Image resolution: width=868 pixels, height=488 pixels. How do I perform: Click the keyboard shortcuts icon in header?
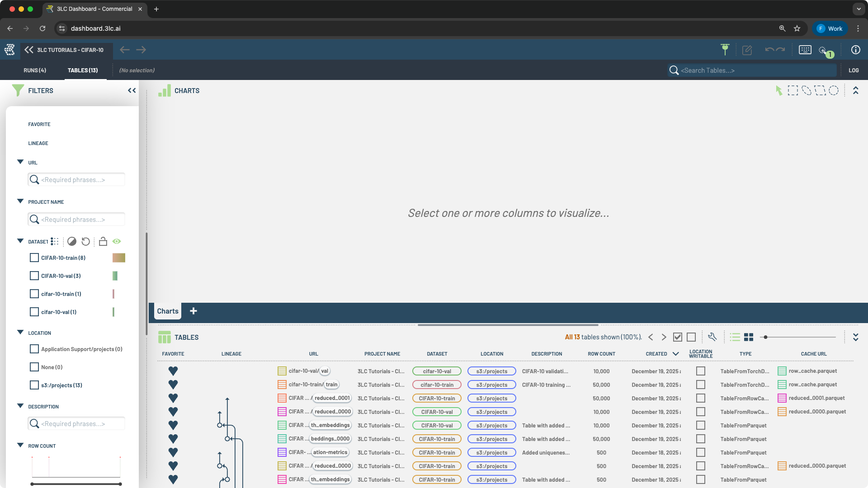pyautogui.click(x=805, y=50)
